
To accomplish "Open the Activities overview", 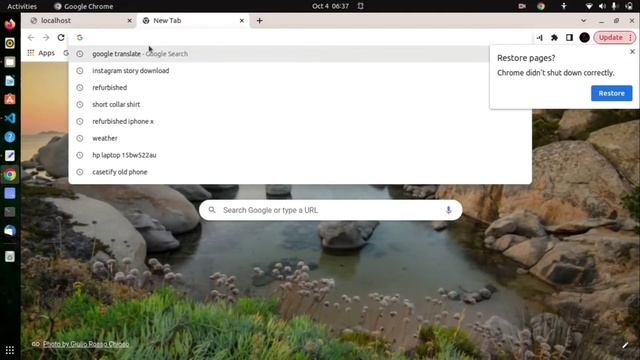I will (22, 6).
